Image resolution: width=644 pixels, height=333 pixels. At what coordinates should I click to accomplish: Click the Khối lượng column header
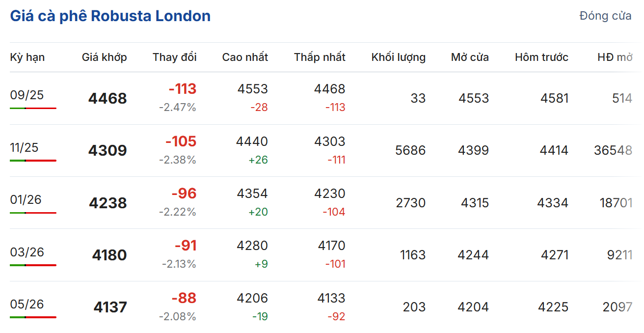point(398,57)
